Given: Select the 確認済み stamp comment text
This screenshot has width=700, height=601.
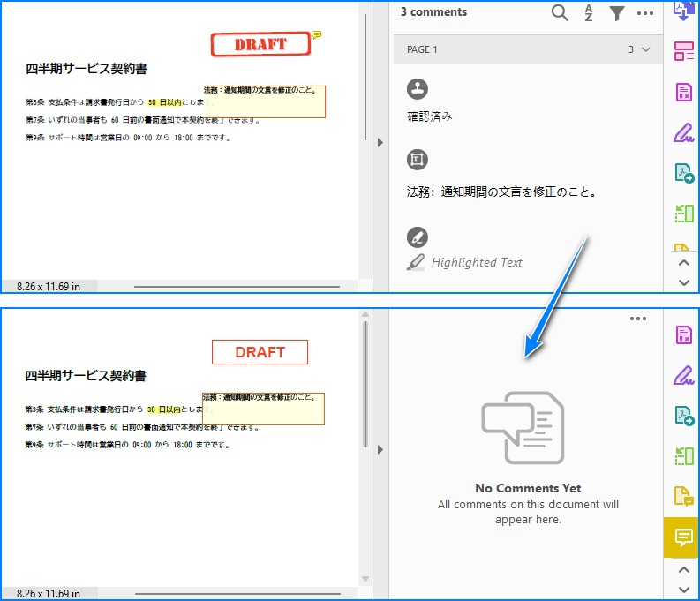Looking at the screenshot, I should pyautogui.click(x=430, y=116).
